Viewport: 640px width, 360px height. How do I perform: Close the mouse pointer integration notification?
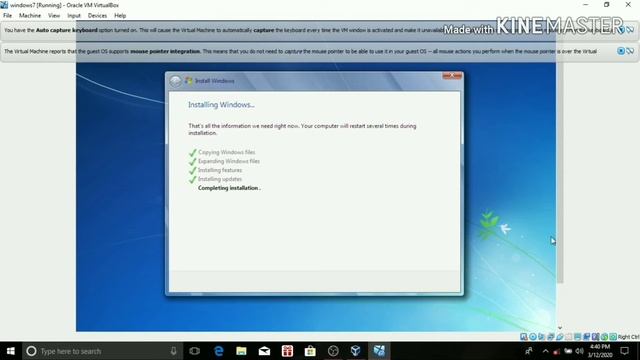pos(621,51)
